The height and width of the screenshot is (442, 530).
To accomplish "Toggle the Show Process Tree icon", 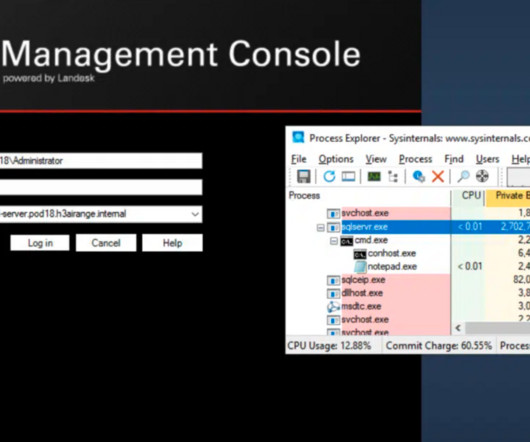I will [393, 176].
